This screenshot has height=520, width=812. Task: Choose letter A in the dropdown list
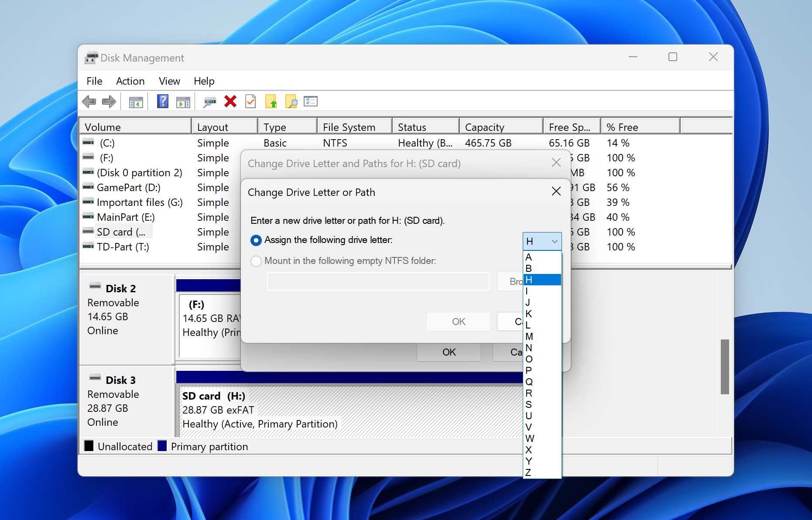(542, 257)
